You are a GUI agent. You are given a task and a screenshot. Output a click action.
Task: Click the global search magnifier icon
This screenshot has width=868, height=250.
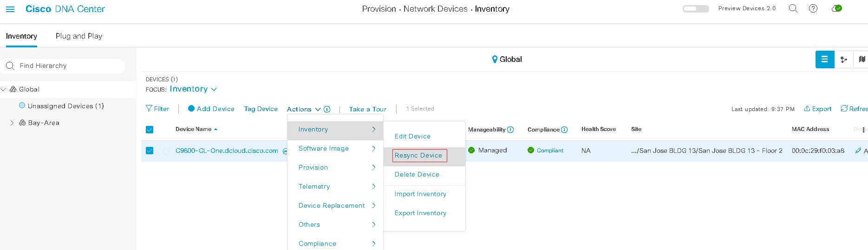(793, 8)
